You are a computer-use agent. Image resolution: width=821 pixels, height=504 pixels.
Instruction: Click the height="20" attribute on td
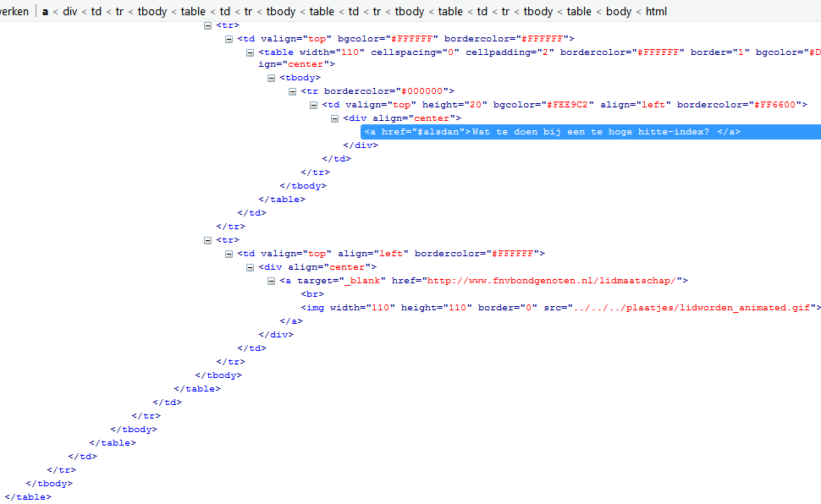point(455,105)
